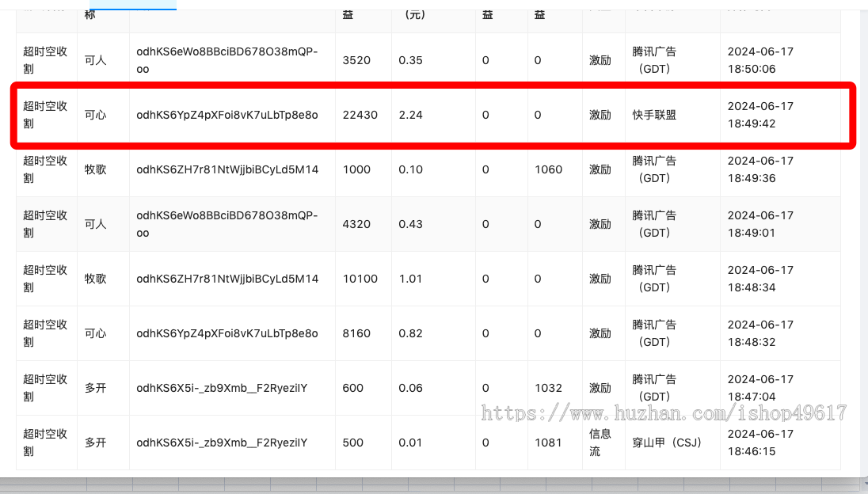The height and width of the screenshot is (494, 868).
Task: Click 牧歌 in the 1000 revenue row
Action: point(95,170)
